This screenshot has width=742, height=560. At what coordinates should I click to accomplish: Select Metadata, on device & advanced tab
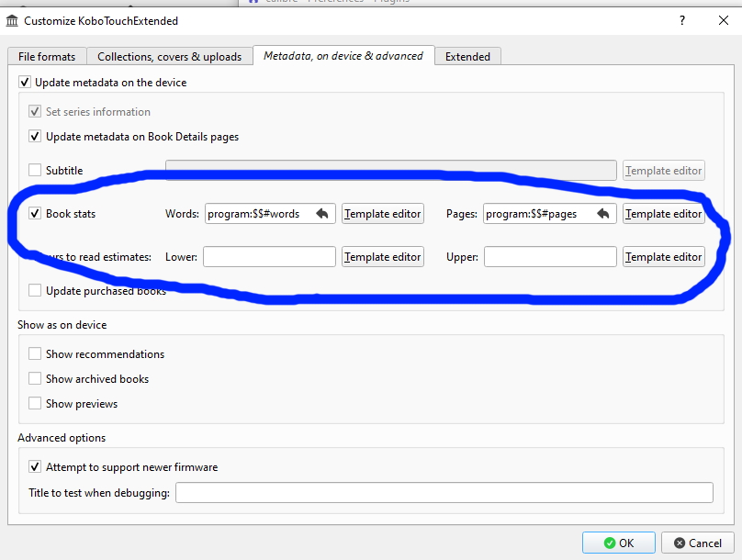[343, 56]
